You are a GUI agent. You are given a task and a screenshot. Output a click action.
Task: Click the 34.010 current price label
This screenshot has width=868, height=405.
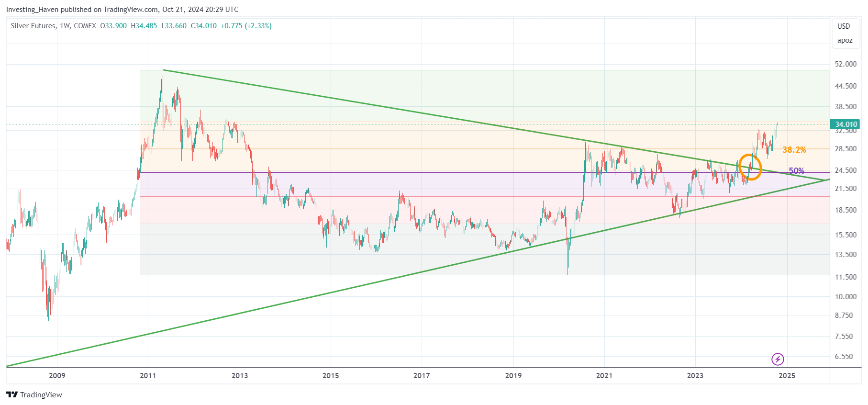(846, 124)
